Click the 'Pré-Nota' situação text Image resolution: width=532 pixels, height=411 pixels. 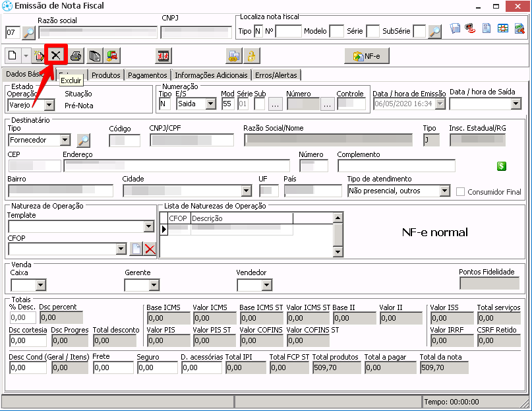[x=78, y=106]
